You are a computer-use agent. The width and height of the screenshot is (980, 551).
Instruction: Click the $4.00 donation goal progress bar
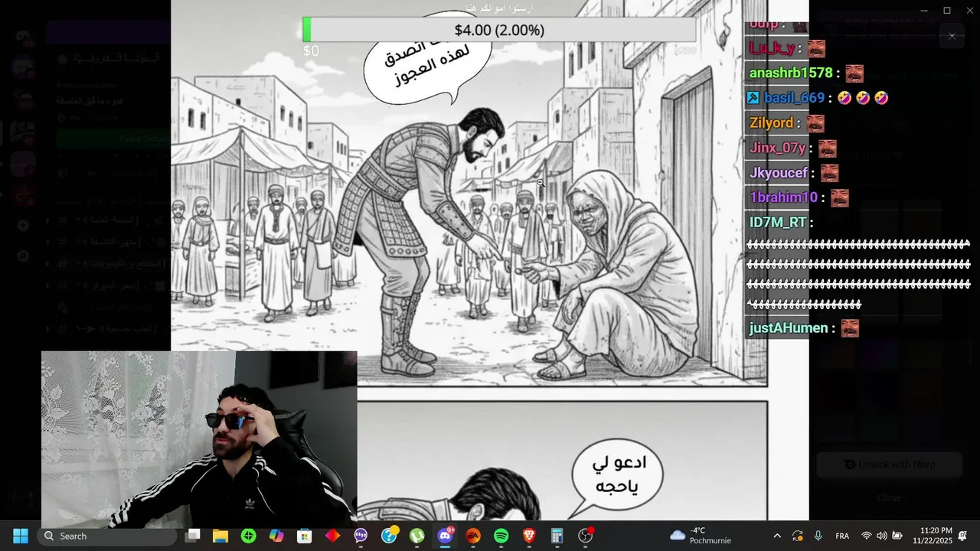point(499,30)
